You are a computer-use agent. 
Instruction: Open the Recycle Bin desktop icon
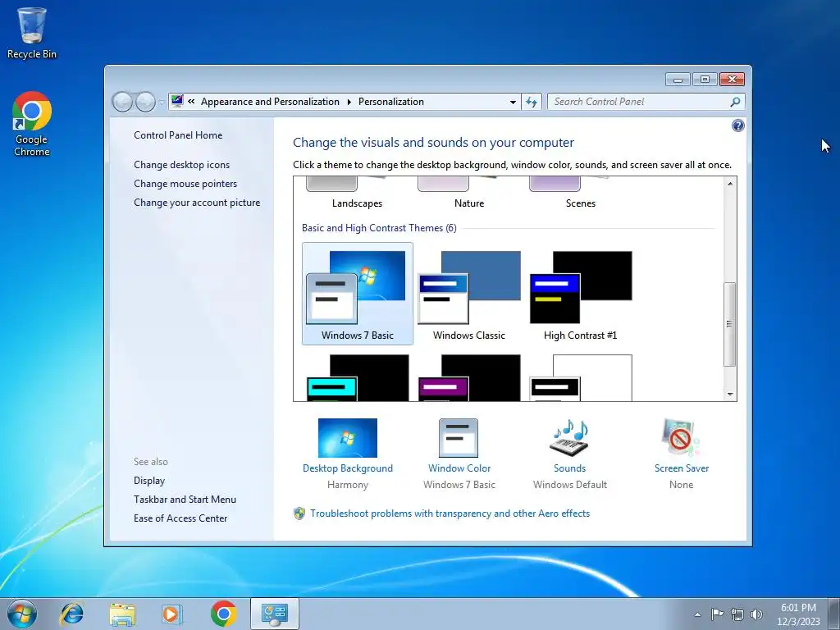click(32, 33)
